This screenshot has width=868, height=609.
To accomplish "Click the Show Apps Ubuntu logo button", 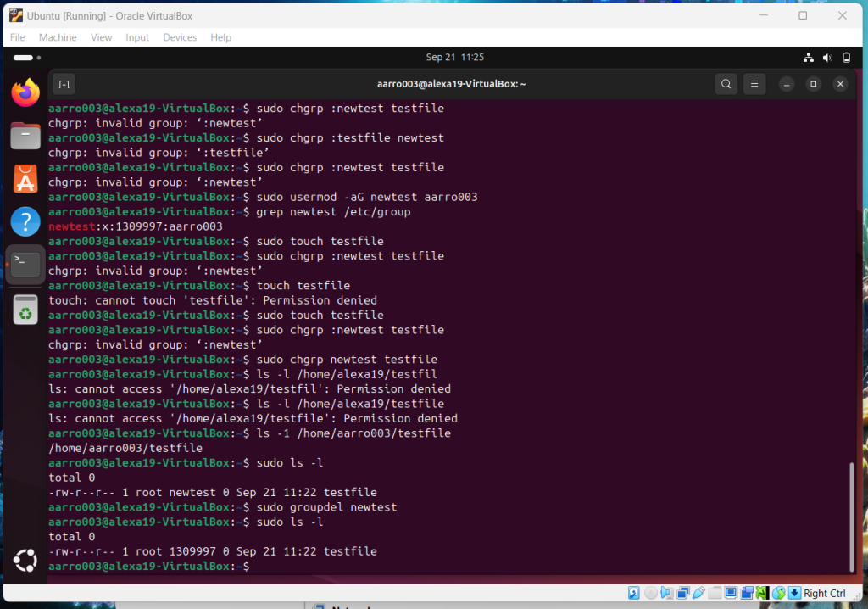I will (x=25, y=561).
